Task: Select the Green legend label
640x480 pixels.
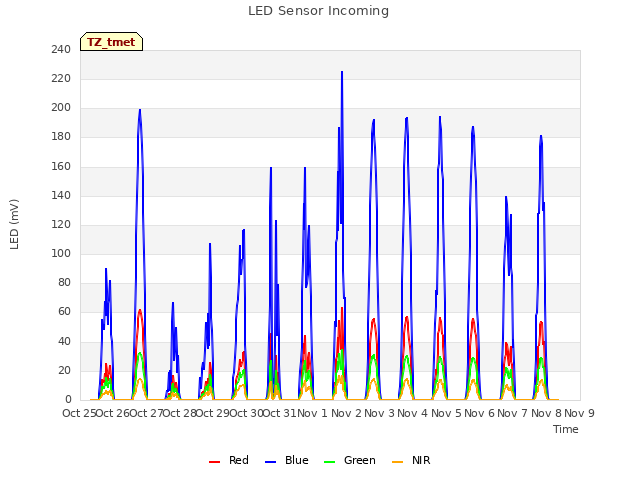Action: click(x=360, y=460)
